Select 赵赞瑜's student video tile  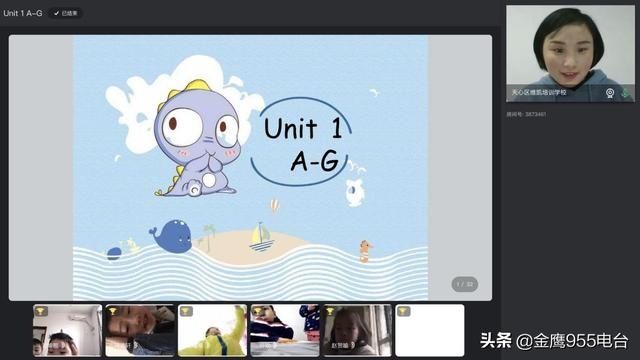tap(357, 330)
